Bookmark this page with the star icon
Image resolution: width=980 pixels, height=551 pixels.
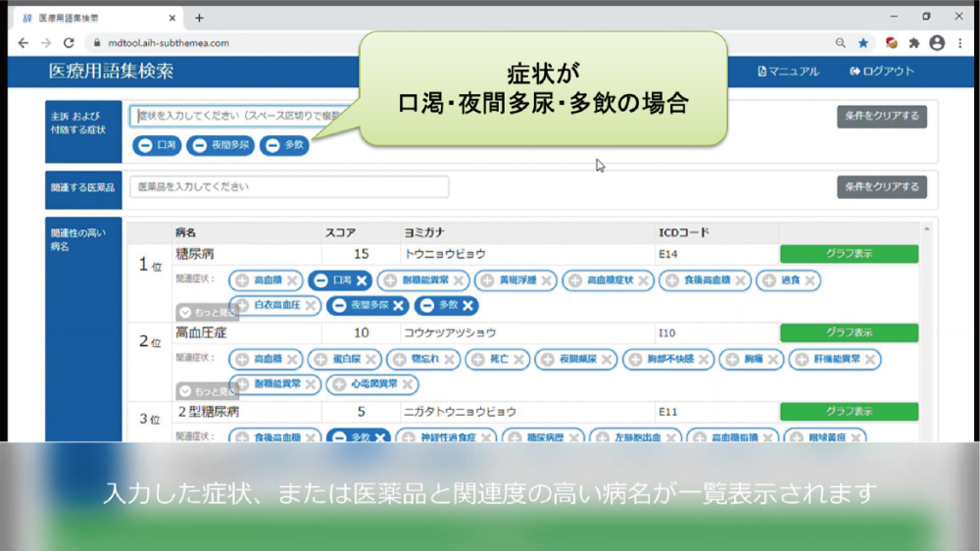[x=863, y=43]
